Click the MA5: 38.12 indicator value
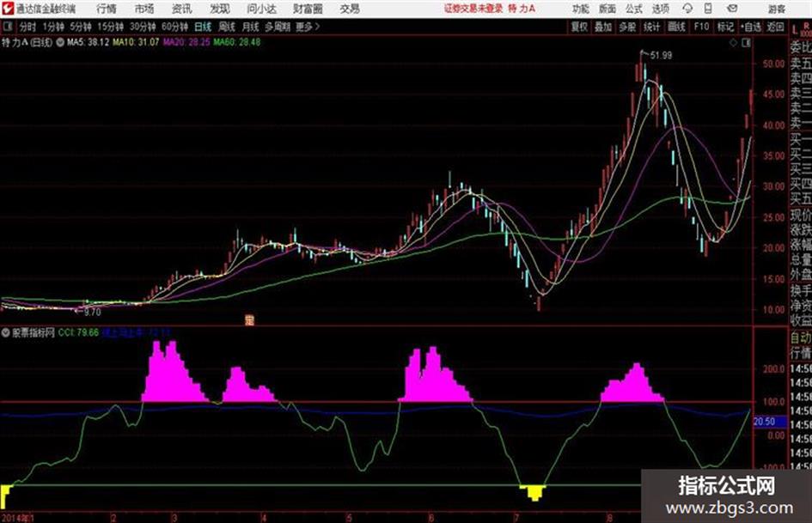Image resolution: width=812 pixels, height=523 pixels. 88,42
